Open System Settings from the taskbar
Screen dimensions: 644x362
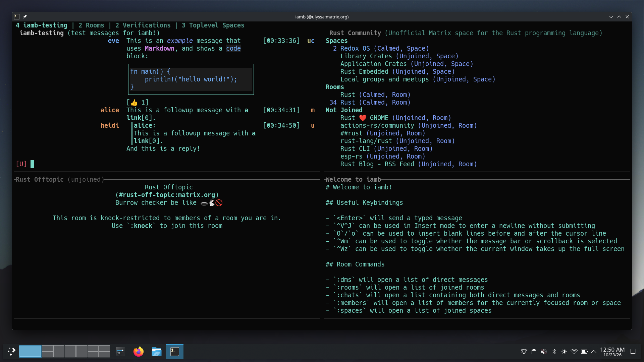(120, 351)
